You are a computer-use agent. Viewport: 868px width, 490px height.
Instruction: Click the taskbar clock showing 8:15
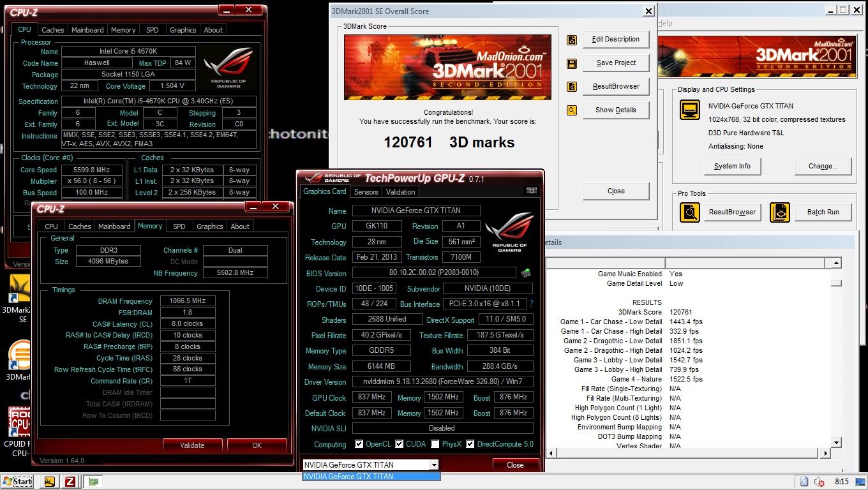[x=841, y=482]
